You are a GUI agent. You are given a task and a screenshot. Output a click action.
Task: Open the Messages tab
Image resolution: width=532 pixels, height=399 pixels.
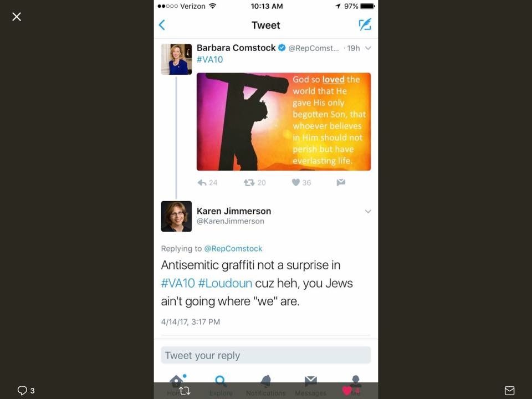click(310, 386)
